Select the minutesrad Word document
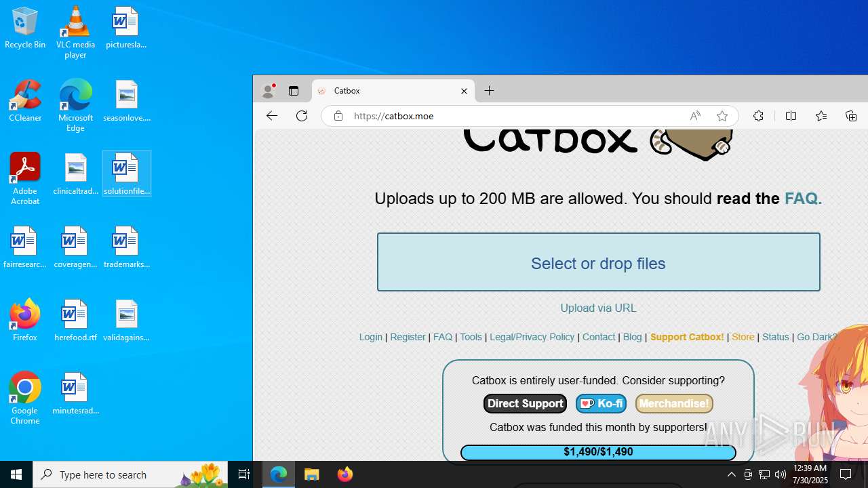Screen dimensions: 868x488 tap(75, 393)
